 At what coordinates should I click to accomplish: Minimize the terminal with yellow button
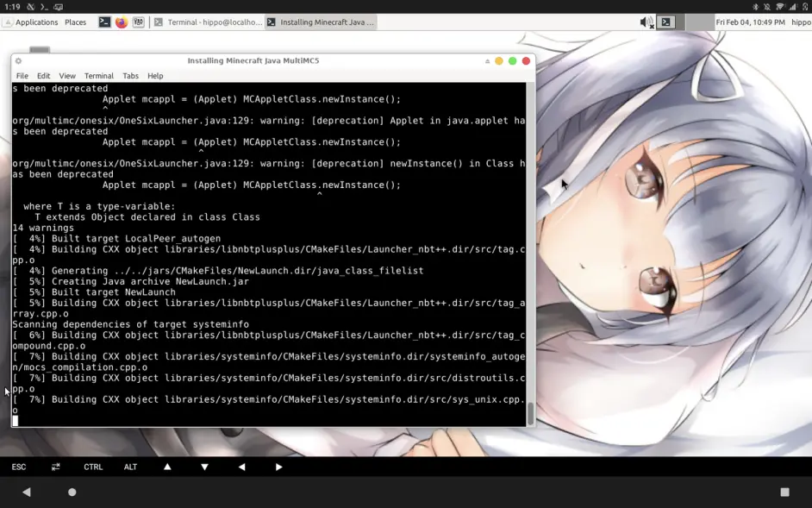(x=499, y=60)
